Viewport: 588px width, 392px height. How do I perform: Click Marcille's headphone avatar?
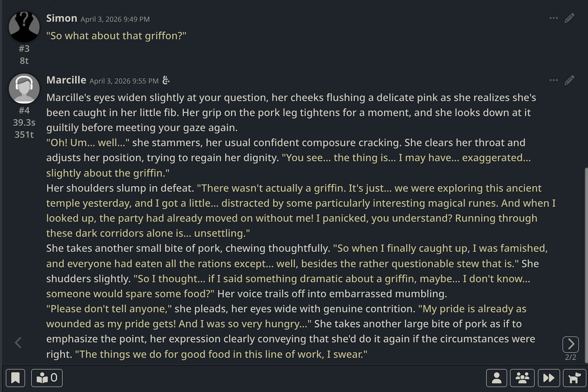(x=24, y=89)
